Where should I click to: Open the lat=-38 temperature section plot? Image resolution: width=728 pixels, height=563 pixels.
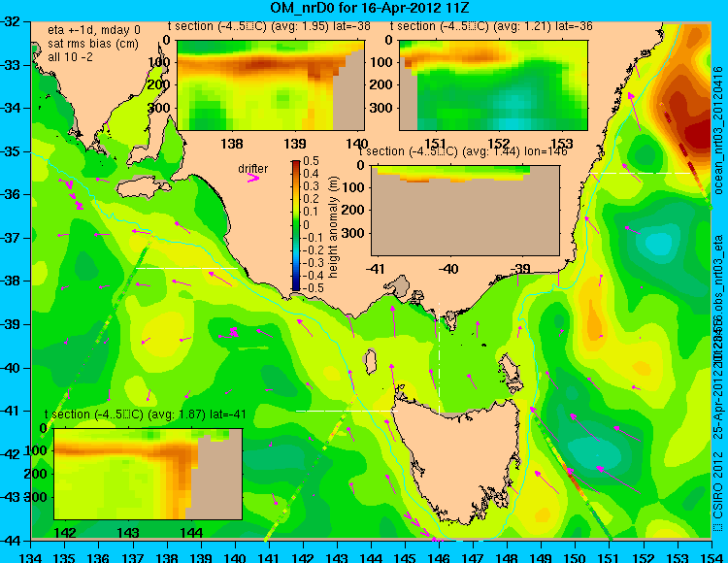tap(271, 85)
